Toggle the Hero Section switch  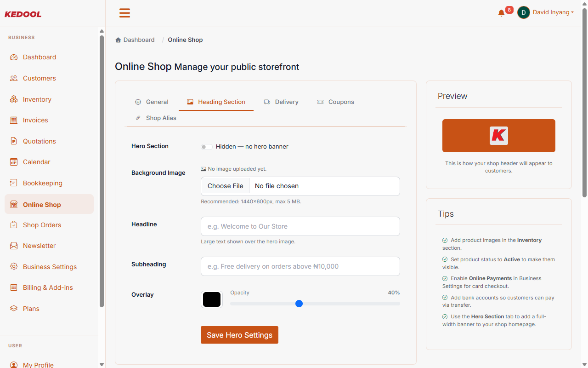pos(207,147)
